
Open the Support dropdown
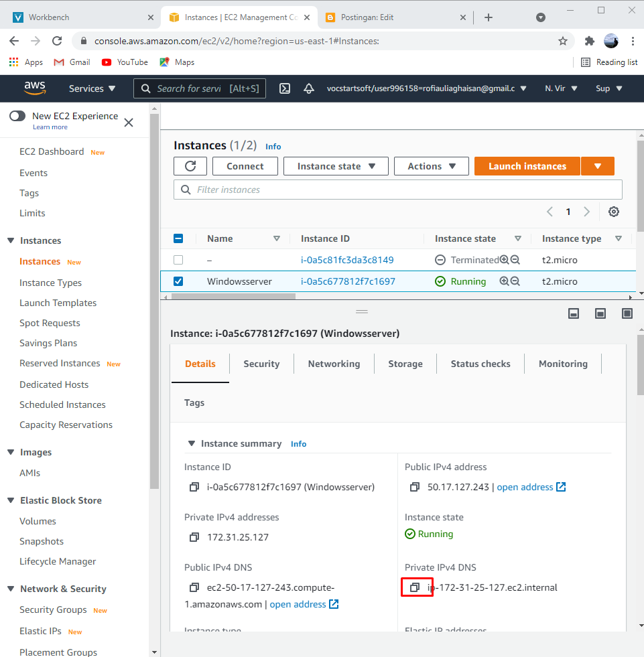tap(608, 88)
